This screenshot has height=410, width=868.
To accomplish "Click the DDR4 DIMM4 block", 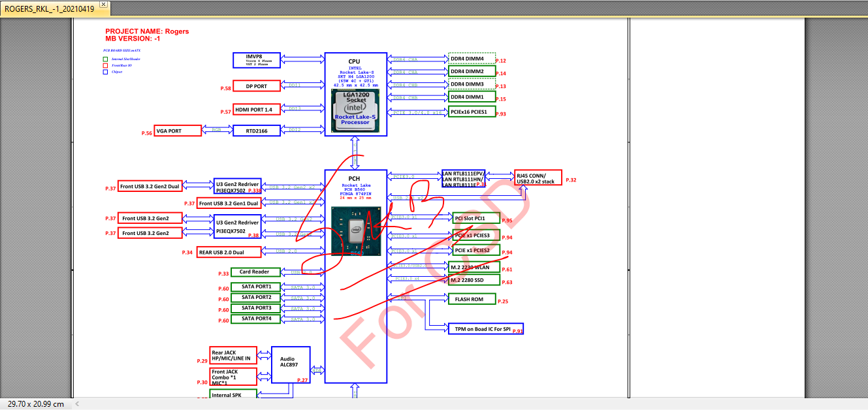I will click(472, 59).
